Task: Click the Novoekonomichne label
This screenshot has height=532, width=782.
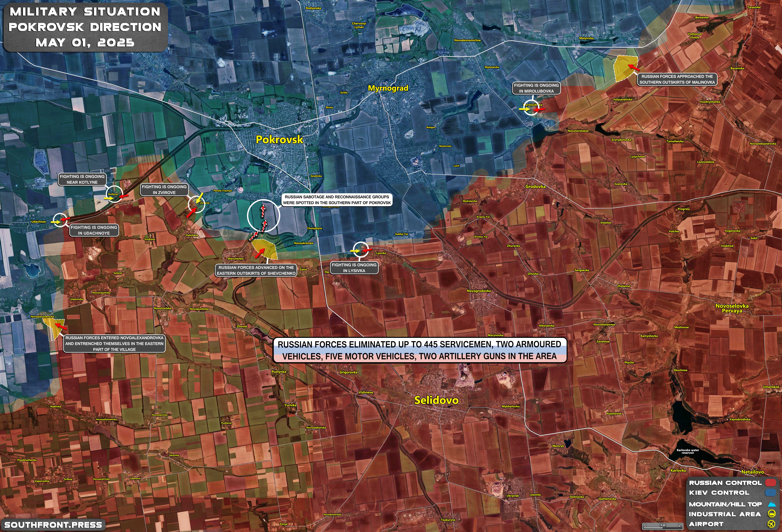Action: click(467, 40)
